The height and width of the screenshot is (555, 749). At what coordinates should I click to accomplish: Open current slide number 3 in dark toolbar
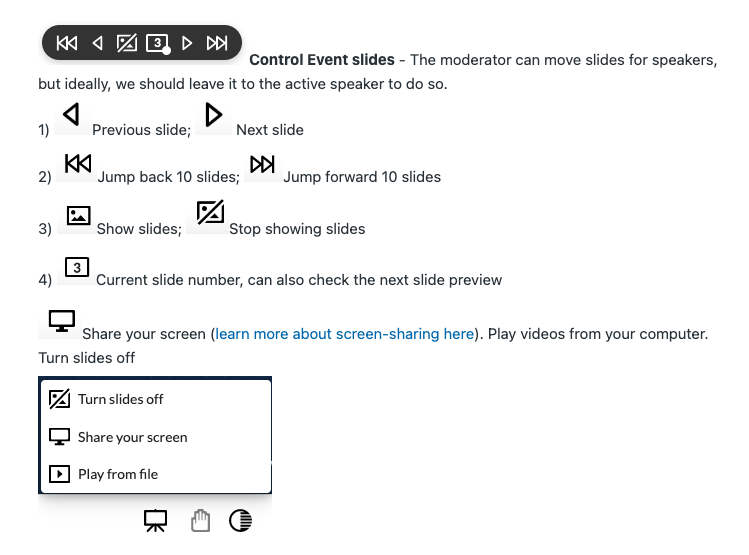click(x=158, y=43)
